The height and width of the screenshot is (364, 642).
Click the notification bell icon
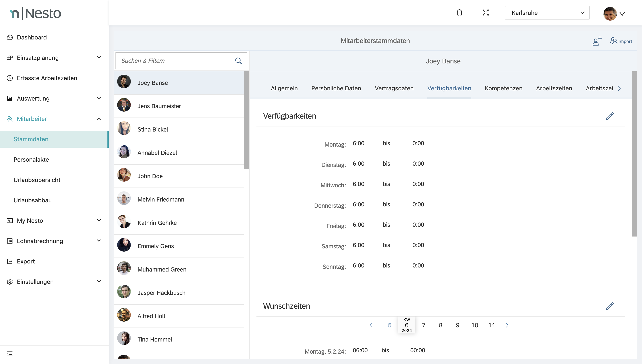click(x=459, y=13)
